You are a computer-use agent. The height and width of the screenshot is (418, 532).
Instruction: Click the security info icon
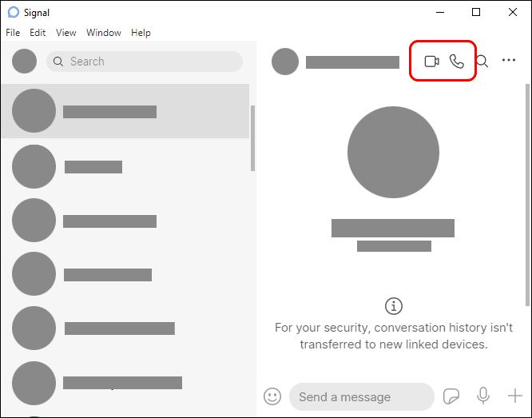pyautogui.click(x=394, y=306)
